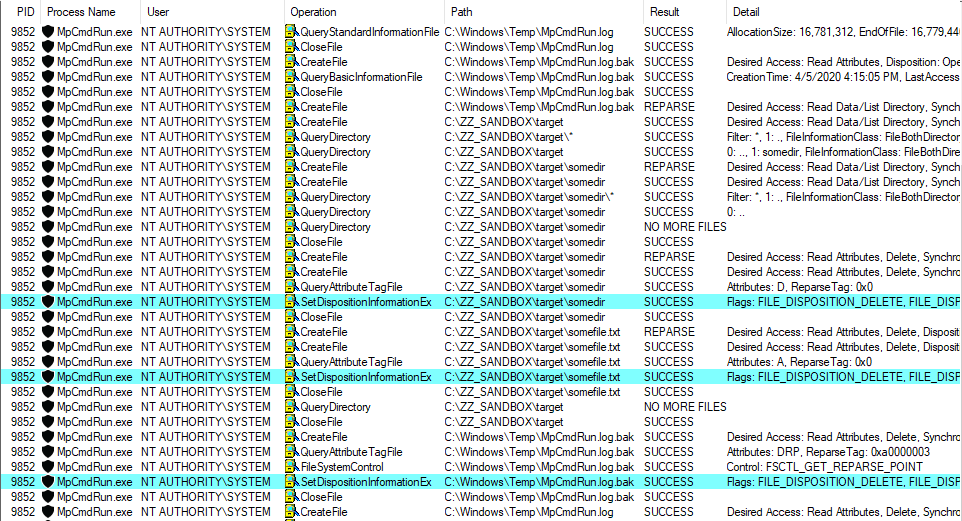The image size is (962, 521).
Task: Select the C:\ZZ_SANDBOX\target\* path cell
Action: pyautogui.click(x=508, y=137)
